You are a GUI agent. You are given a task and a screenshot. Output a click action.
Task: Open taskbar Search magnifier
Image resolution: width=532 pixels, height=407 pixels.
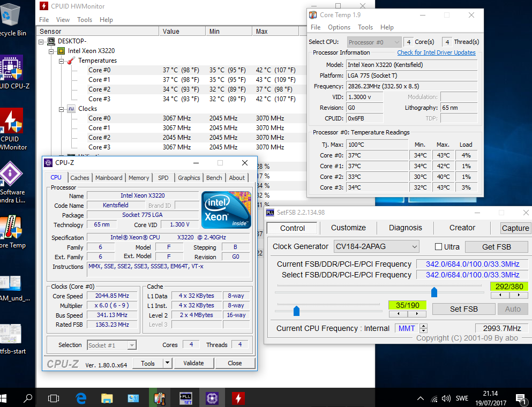click(28, 398)
